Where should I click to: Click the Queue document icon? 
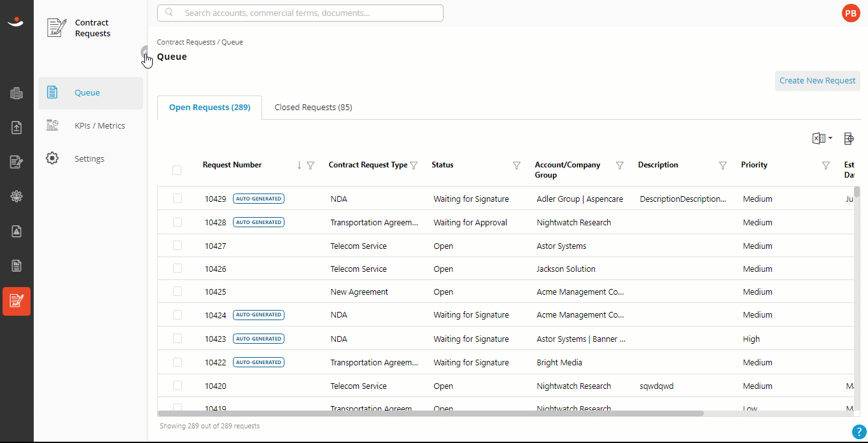tap(52, 92)
